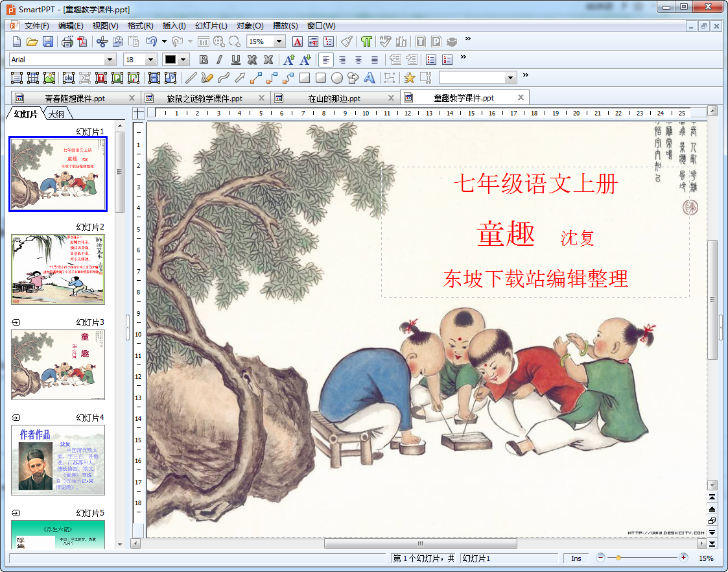Viewport: 728px width, 572px height.
Task: Open the 文件(F) menu
Action: tap(37, 25)
